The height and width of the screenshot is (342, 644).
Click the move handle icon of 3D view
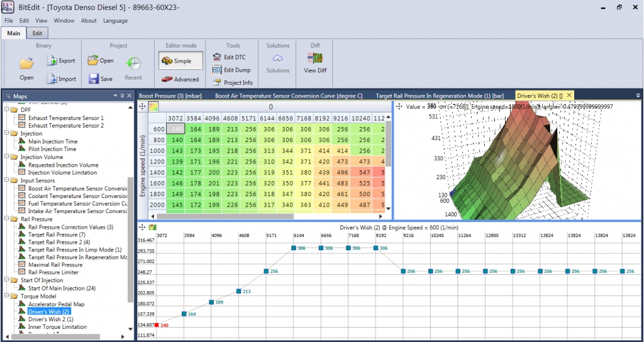(399, 106)
